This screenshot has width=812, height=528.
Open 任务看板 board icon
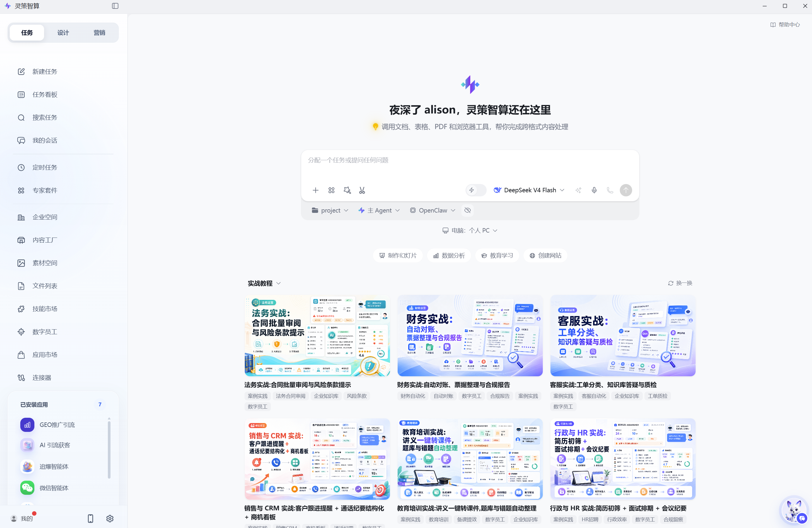pos(21,95)
